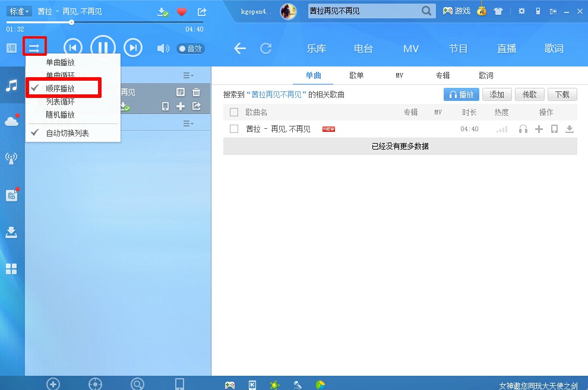The height and width of the screenshot is (390, 588).
Task: Share the playlist song row icon
Action: [x=197, y=106]
